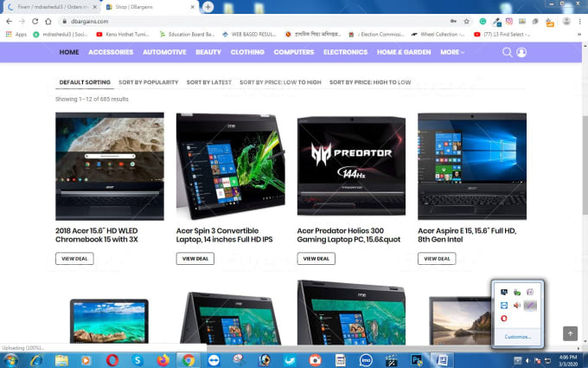
Task: Click View Deal for Predator Helios 300
Action: click(x=316, y=258)
